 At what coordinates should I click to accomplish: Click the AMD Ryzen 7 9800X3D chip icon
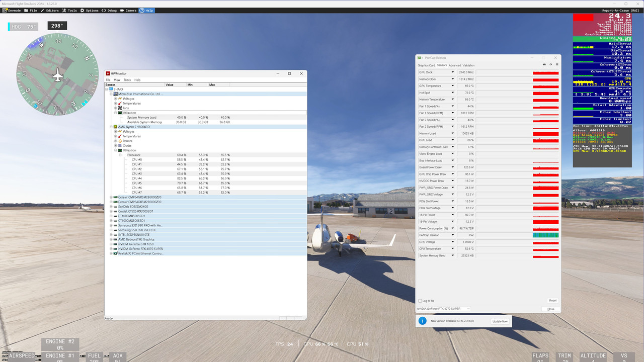[116, 127]
